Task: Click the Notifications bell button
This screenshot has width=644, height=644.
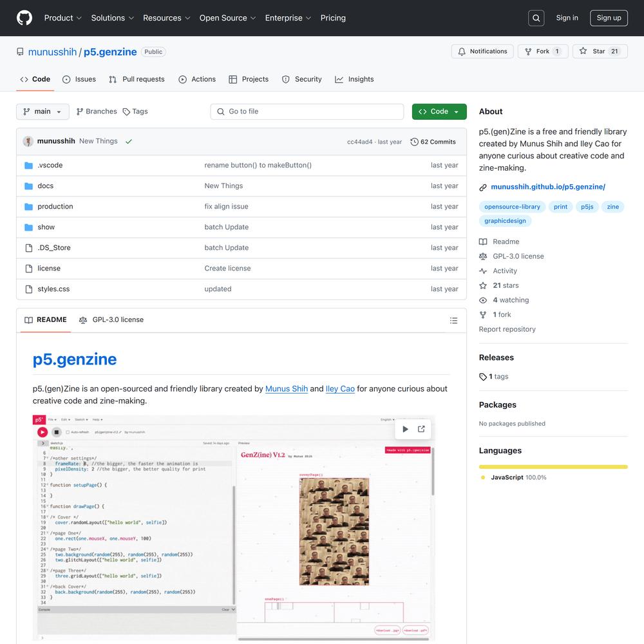Action: point(482,52)
